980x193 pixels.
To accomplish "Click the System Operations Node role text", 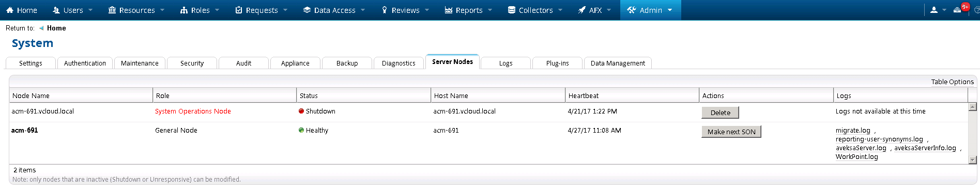I will tap(193, 111).
